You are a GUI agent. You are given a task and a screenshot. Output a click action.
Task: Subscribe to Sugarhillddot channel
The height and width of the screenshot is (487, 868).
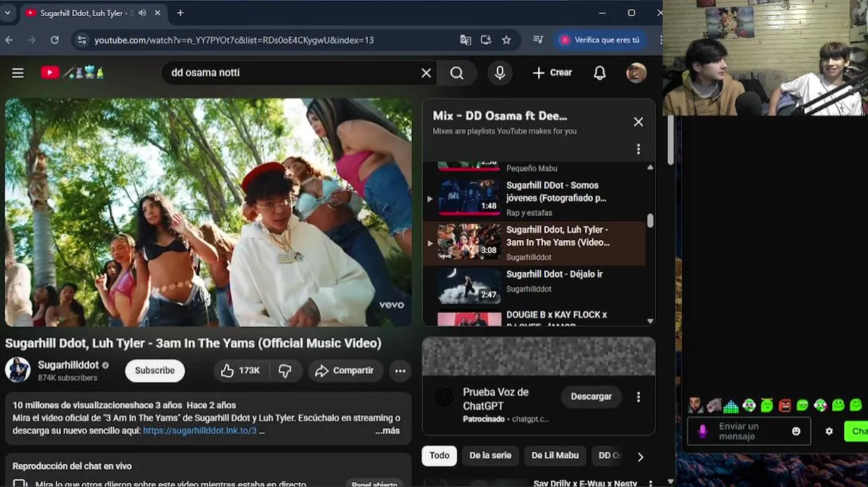click(x=155, y=371)
